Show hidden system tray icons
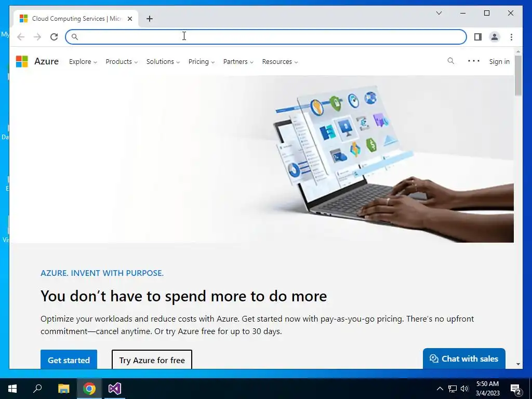 click(x=440, y=389)
